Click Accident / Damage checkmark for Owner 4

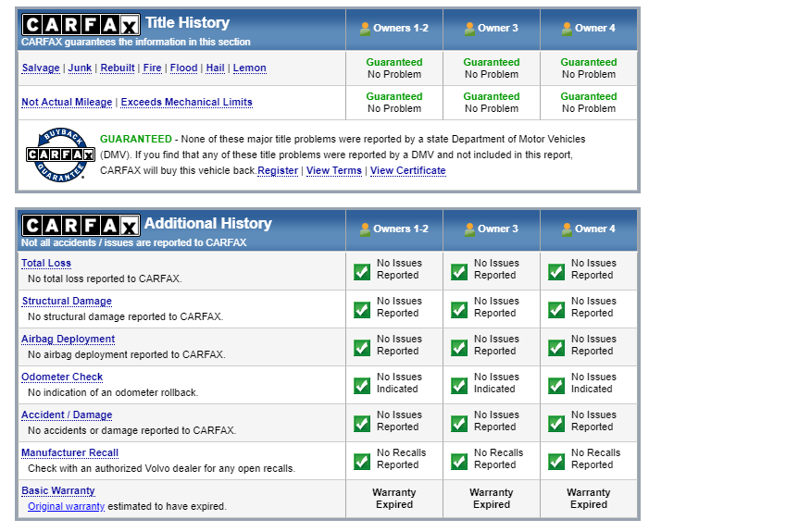pyautogui.click(x=556, y=423)
